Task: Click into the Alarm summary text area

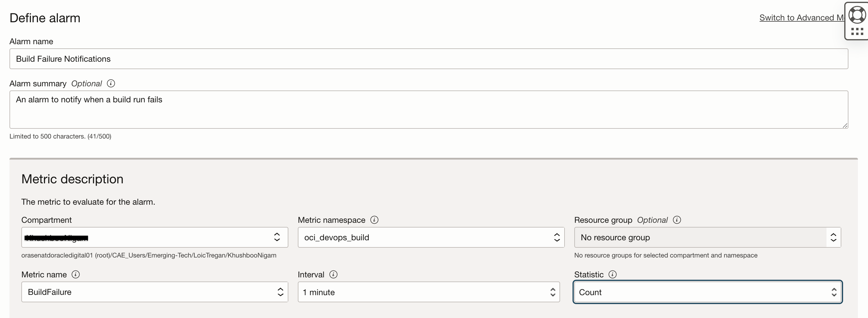Action: coord(429,109)
